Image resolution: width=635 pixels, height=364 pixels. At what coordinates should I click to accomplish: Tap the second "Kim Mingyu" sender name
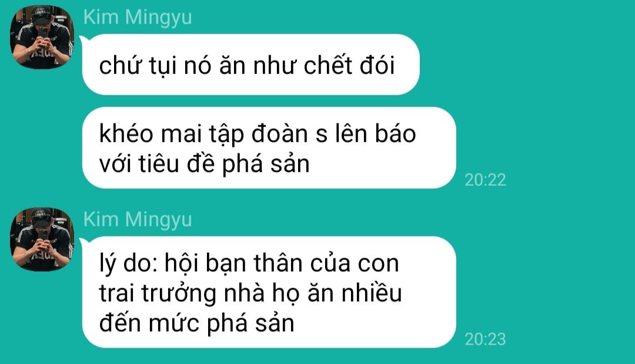click(138, 220)
